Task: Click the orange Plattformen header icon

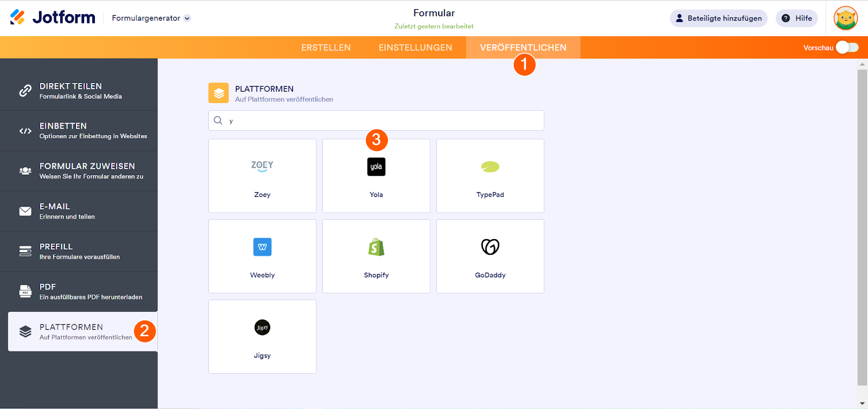Action: tap(219, 93)
